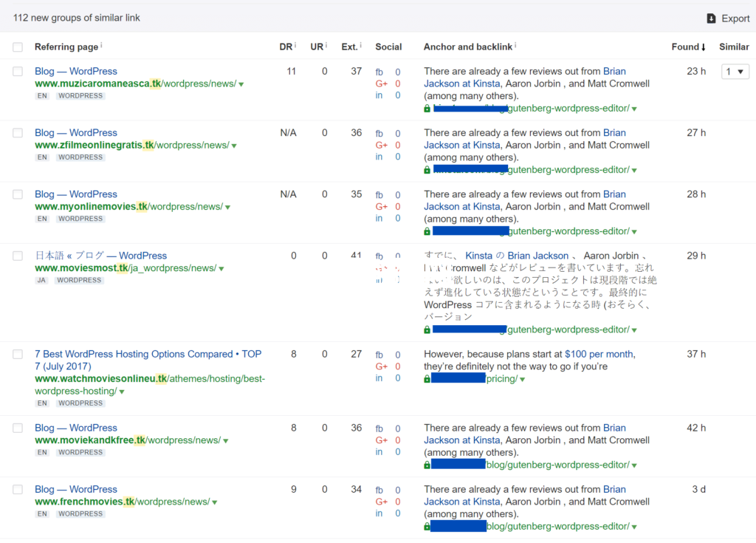
Task: Click the '23 h' found value
Action: (696, 71)
